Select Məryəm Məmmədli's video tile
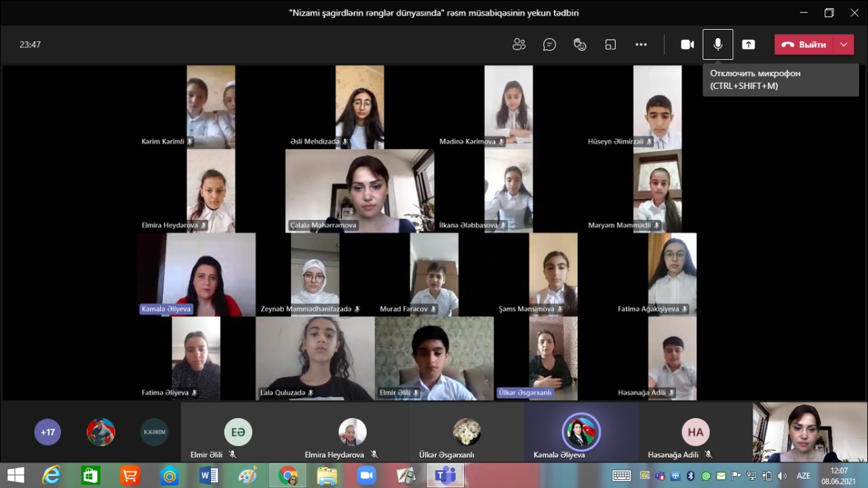 pos(657,191)
